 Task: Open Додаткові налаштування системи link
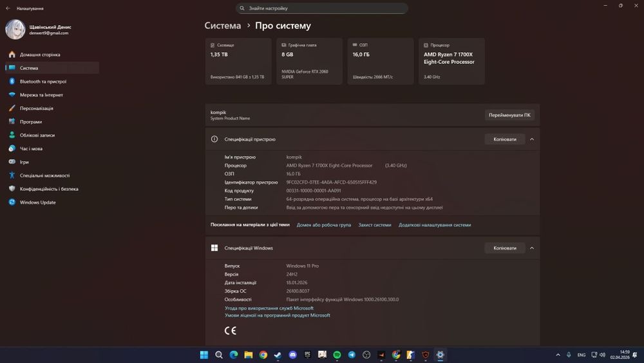435,225
